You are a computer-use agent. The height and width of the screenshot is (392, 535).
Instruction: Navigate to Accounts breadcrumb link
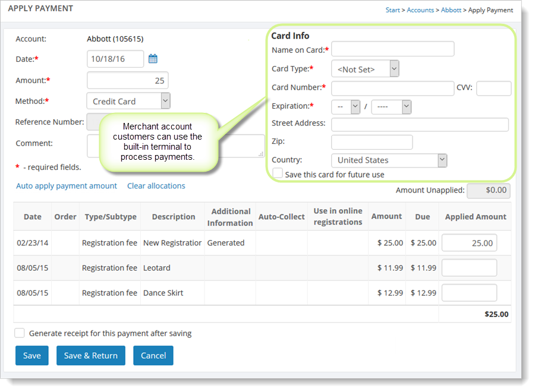tap(420, 10)
